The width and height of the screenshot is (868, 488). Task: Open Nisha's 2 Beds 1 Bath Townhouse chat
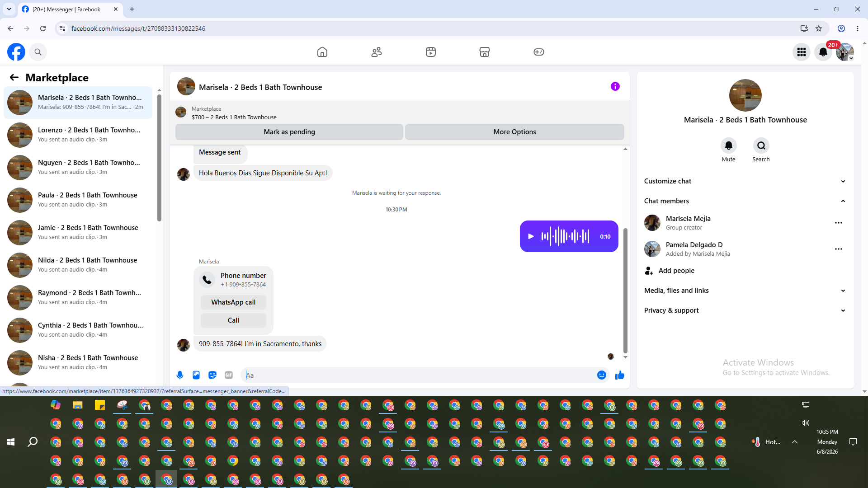78,362
